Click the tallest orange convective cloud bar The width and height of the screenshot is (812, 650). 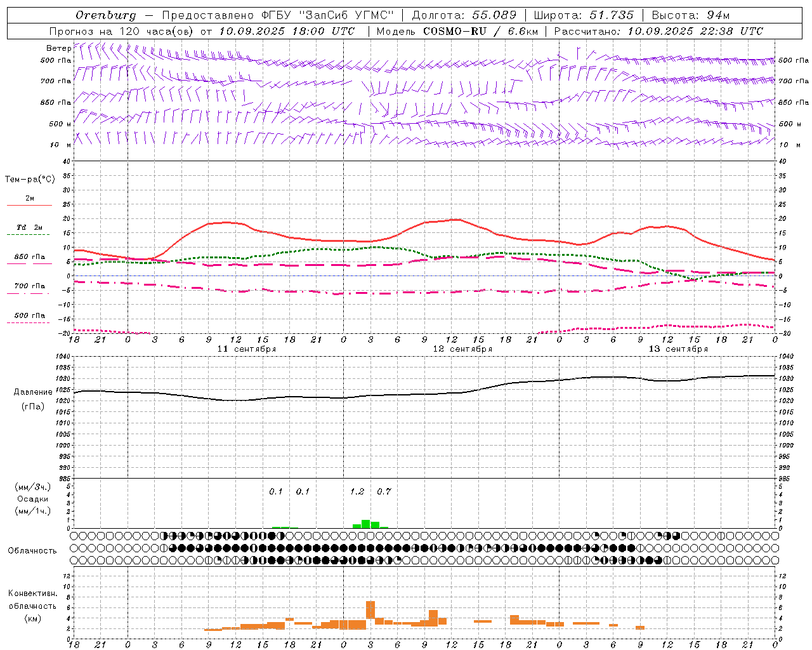pyautogui.click(x=370, y=609)
